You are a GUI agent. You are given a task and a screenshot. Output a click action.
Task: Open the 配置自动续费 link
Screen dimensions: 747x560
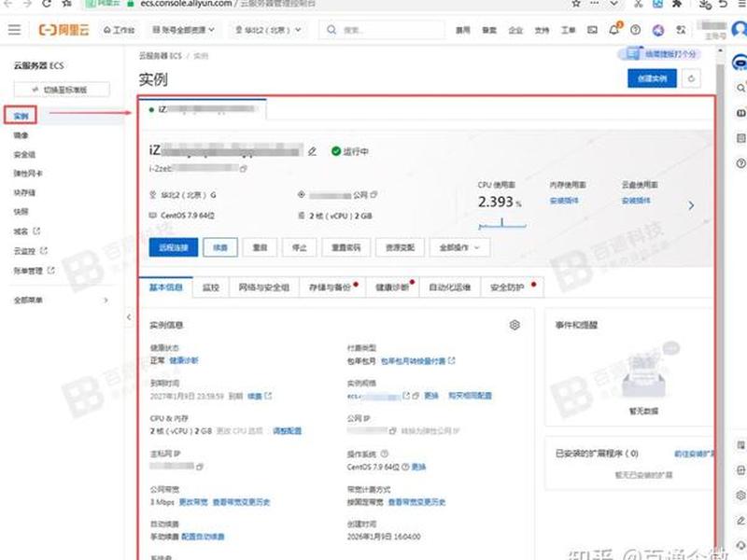(203, 537)
